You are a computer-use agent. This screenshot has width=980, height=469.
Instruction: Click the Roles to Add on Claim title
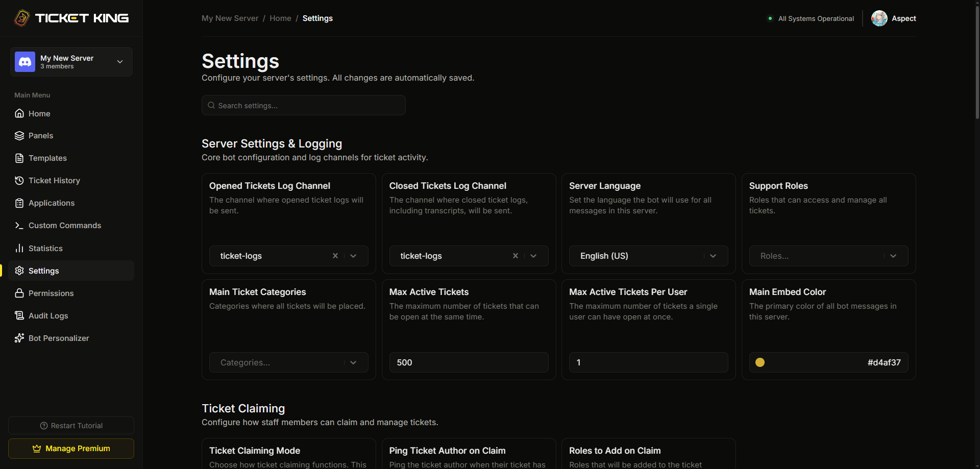tap(615, 451)
